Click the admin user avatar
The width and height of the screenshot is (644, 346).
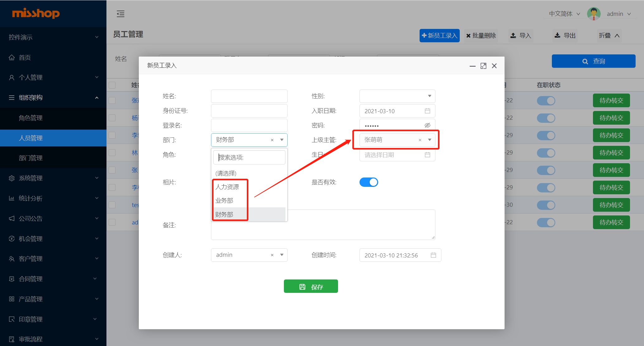(594, 14)
